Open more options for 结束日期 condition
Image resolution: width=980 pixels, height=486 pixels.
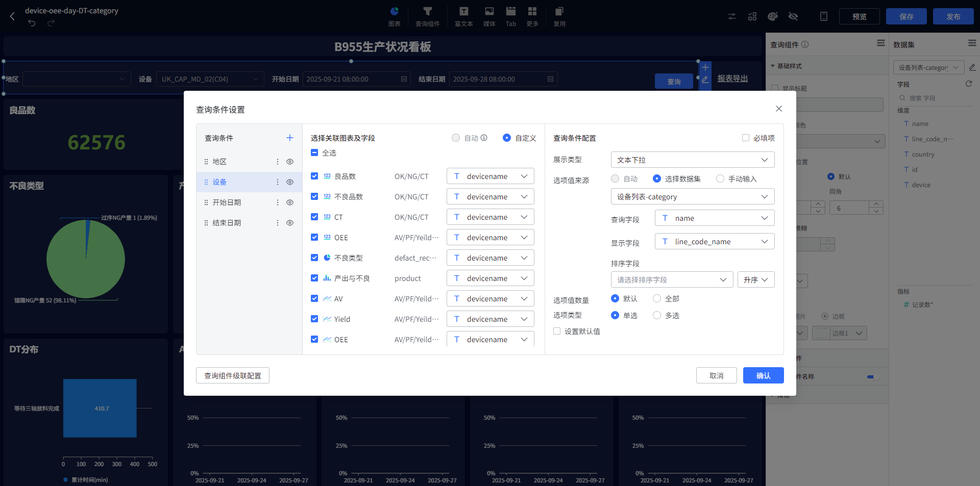click(278, 223)
